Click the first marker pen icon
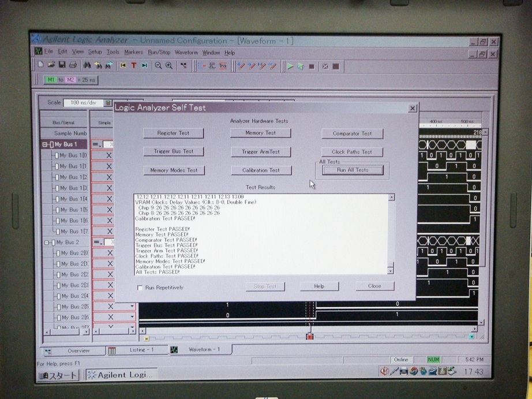Screen dimensions: 532x399 241,66
